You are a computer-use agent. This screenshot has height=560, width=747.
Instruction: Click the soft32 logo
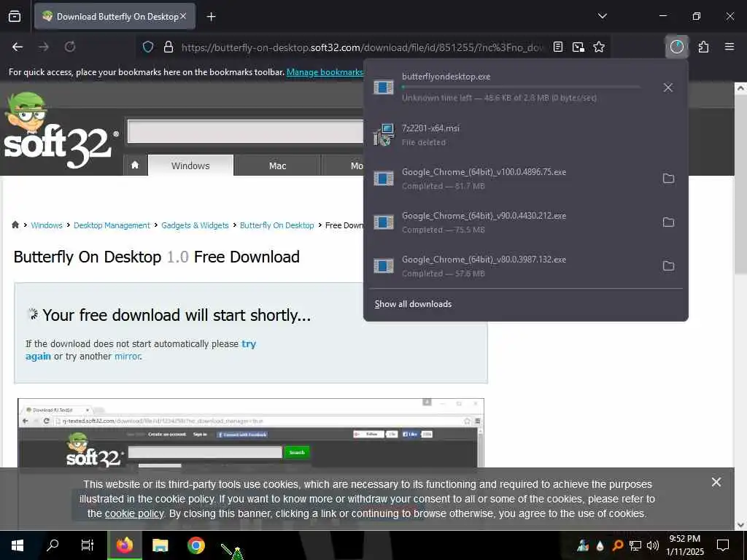point(60,131)
